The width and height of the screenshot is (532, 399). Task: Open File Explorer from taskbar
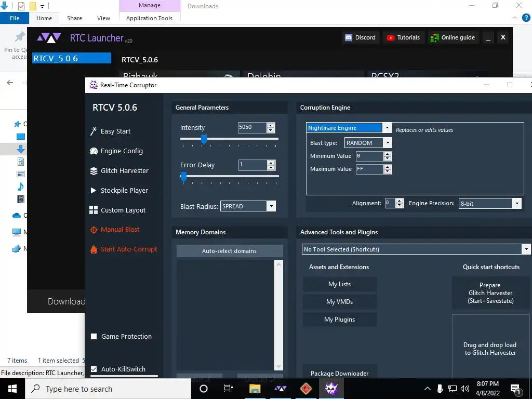(x=255, y=389)
